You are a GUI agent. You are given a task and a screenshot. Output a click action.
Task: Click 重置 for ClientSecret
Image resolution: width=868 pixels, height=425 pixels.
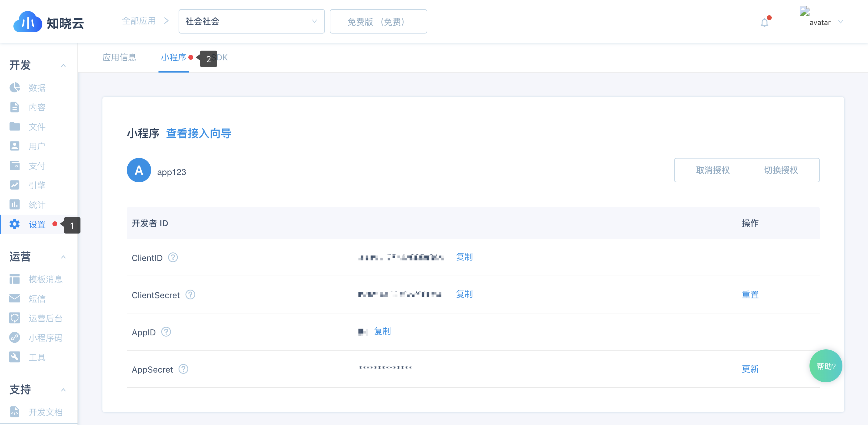[x=750, y=295]
